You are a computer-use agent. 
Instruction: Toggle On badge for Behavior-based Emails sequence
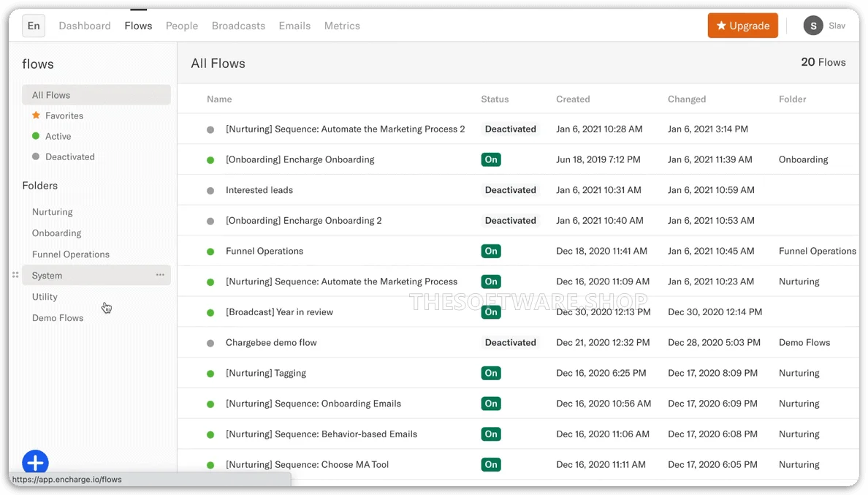point(491,434)
